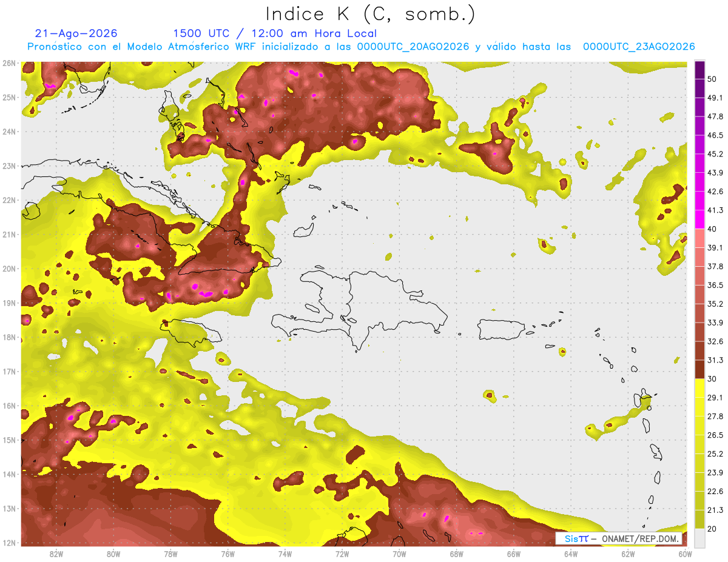Click the latitude label '13N'

pyautogui.click(x=9, y=508)
